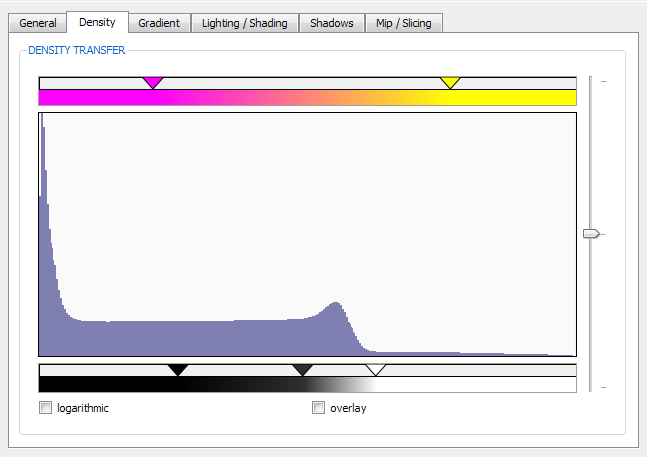Click the vertical slider handle

(591, 234)
